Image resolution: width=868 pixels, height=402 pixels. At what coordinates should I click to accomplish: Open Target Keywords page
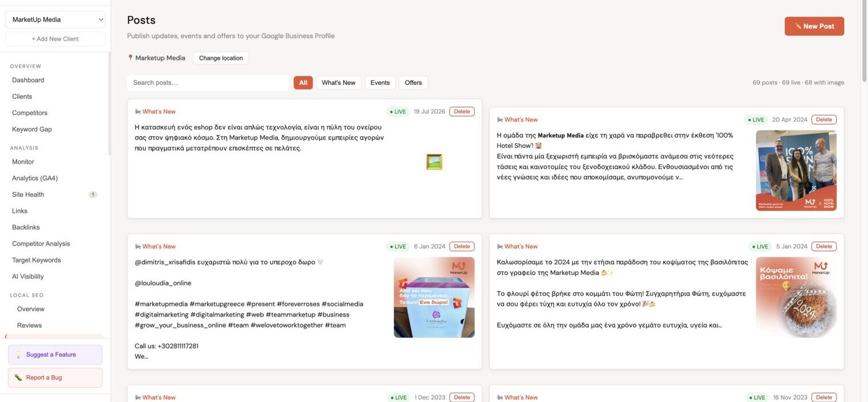(36, 260)
